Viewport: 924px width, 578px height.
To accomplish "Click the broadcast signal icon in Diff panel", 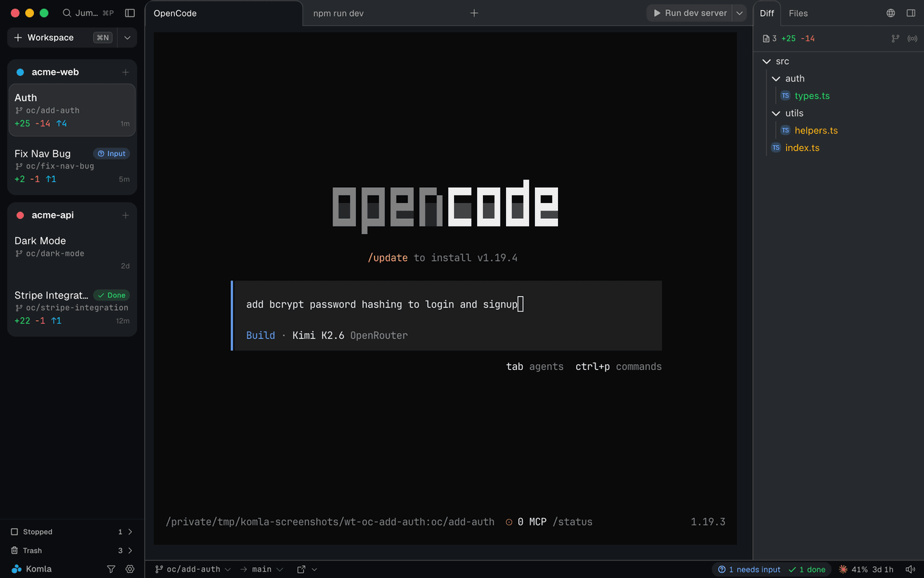I will 912,39.
